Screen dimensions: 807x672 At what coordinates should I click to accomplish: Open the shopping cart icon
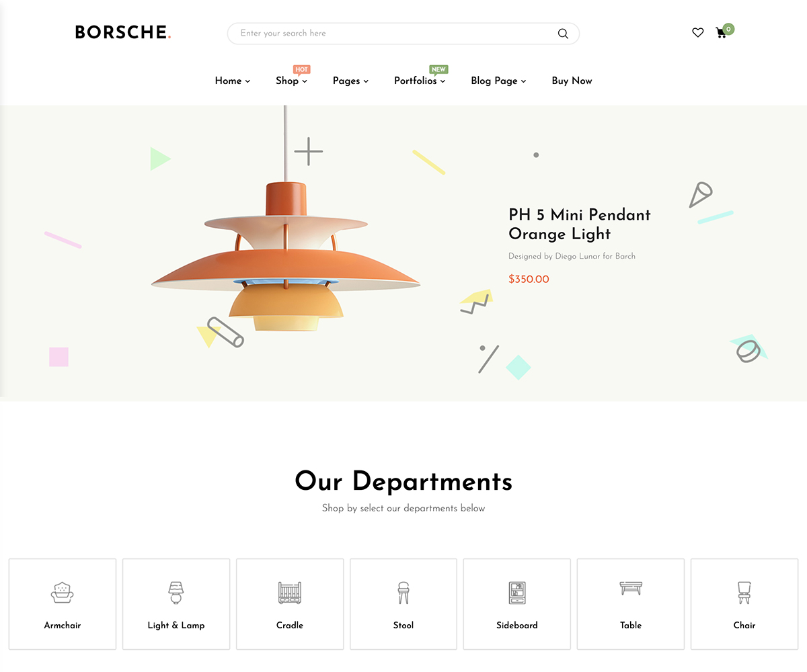pyautogui.click(x=722, y=33)
